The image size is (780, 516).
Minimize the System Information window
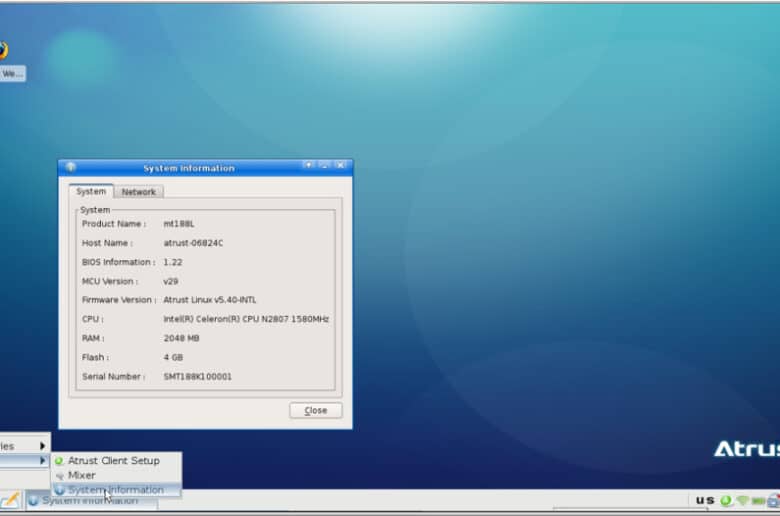point(324,165)
